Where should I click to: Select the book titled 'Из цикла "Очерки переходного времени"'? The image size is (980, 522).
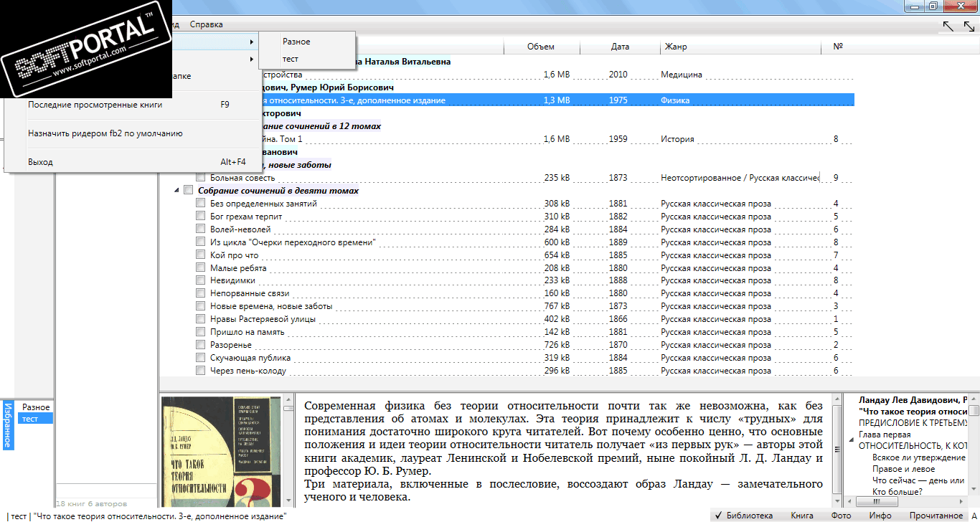coord(293,242)
